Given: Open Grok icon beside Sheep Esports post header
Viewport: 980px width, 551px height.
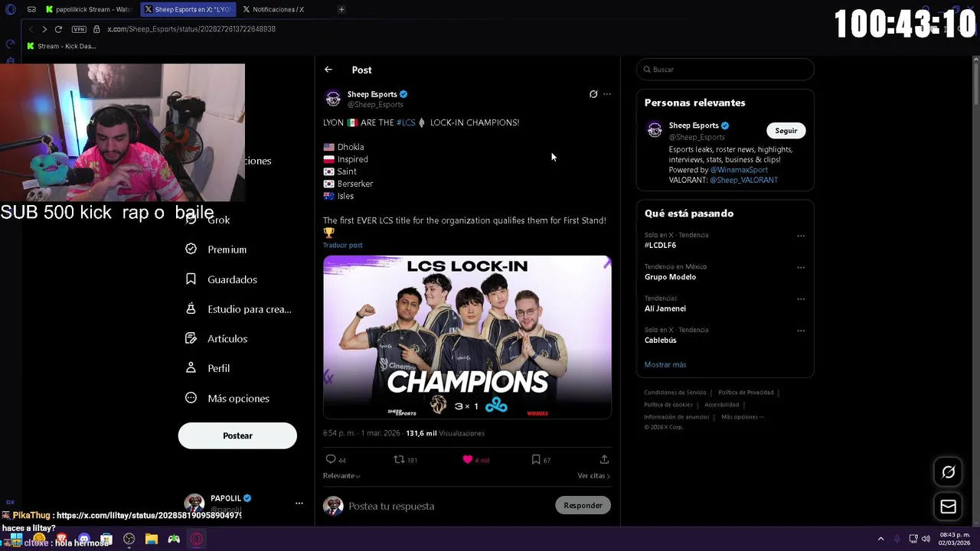Looking at the screenshot, I should [x=593, y=94].
